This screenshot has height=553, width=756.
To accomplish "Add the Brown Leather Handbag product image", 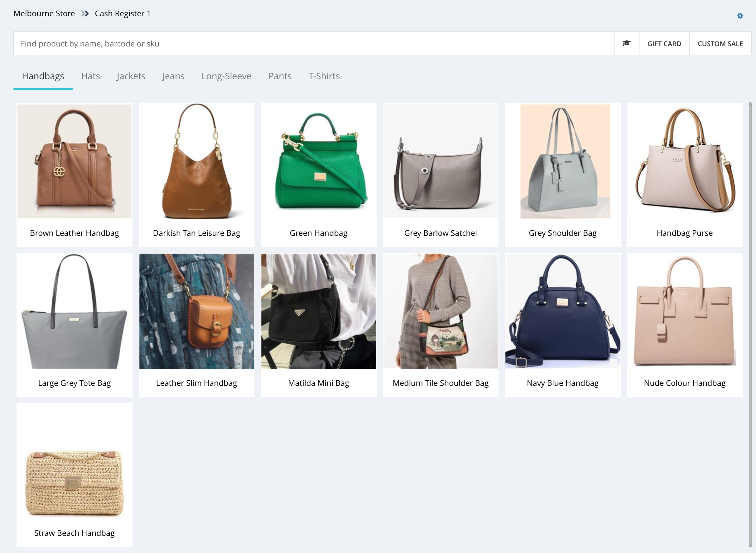I will tap(74, 161).
